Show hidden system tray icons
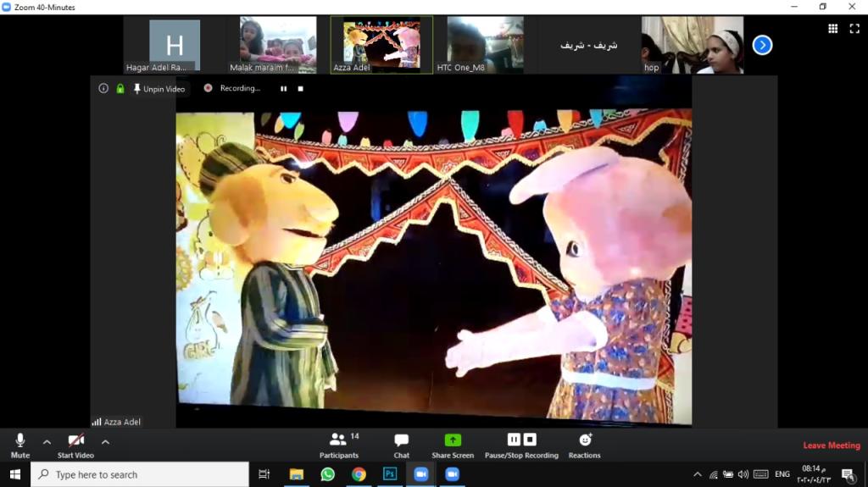Viewport: 868px width, 487px height. click(x=698, y=474)
